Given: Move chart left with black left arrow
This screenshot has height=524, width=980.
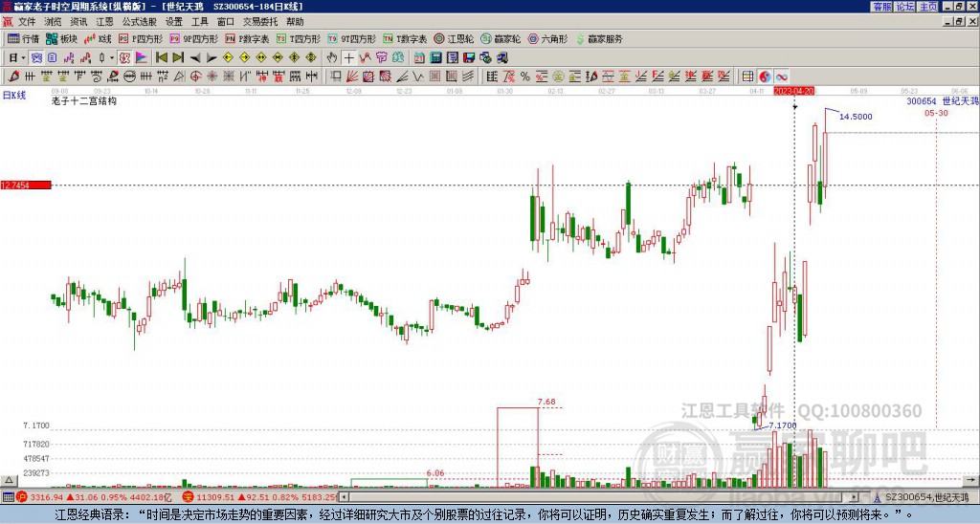Looking at the screenshot, I should [x=195, y=57].
